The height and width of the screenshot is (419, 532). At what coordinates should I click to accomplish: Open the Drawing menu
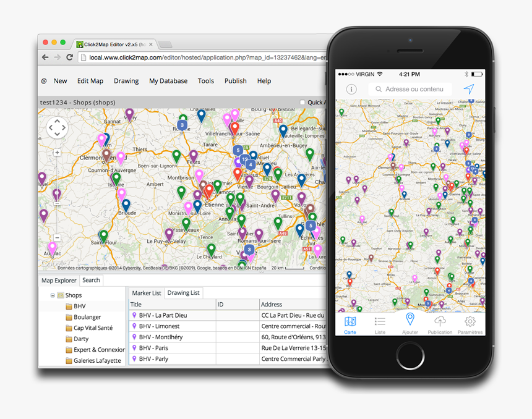tap(126, 81)
